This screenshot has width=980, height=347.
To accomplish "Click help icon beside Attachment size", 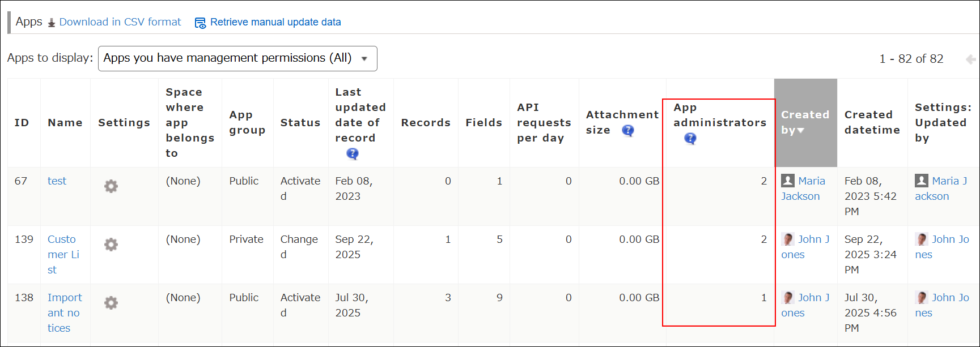I will pyautogui.click(x=627, y=131).
